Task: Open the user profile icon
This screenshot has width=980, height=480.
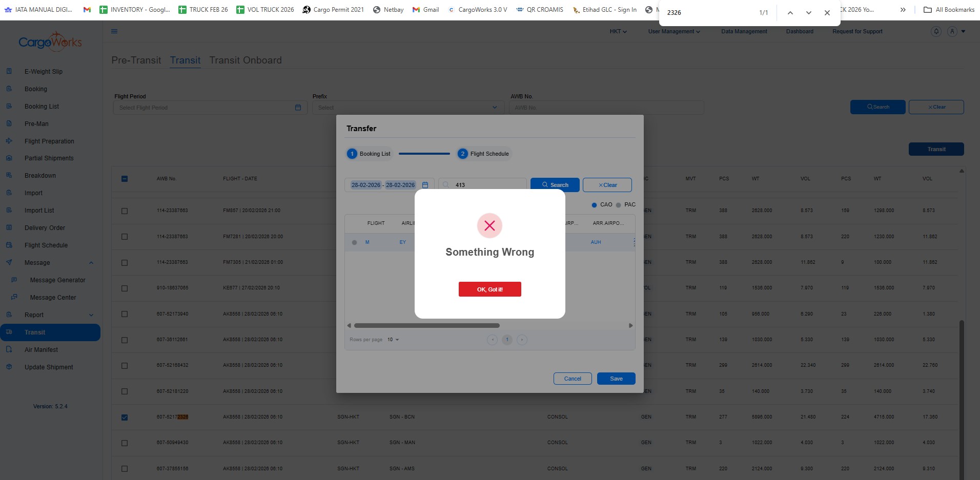Action: [x=952, y=31]
